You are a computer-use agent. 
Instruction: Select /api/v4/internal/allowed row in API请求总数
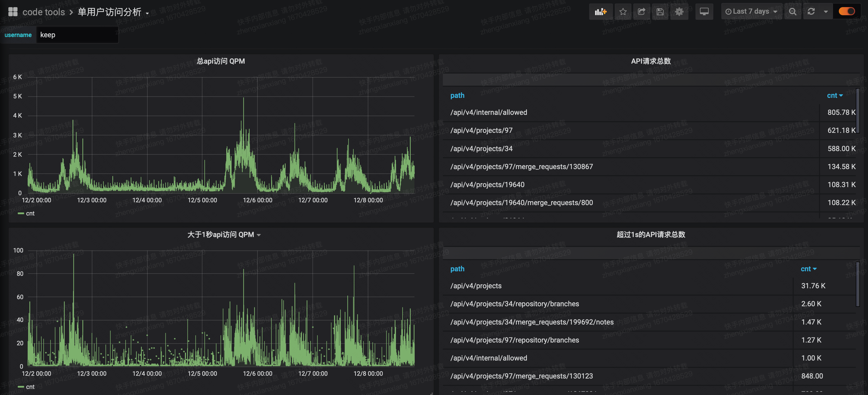(x=649, y=113)
